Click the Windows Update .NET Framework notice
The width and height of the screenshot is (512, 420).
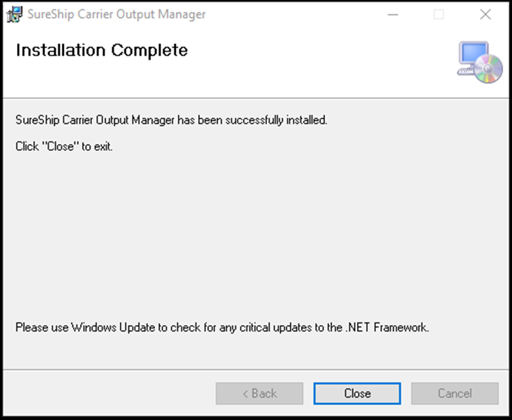222,328
